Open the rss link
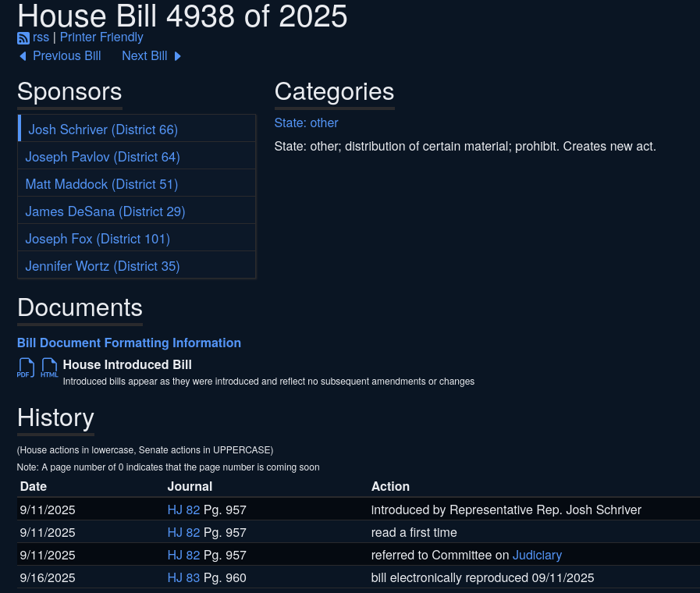Screen dimensions: 700x593 click(x=41, y=37)
